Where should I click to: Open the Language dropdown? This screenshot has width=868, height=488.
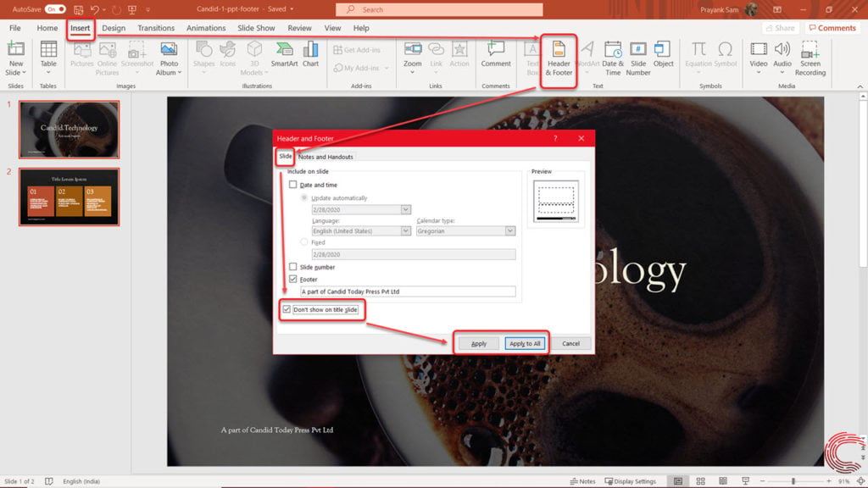406,230
